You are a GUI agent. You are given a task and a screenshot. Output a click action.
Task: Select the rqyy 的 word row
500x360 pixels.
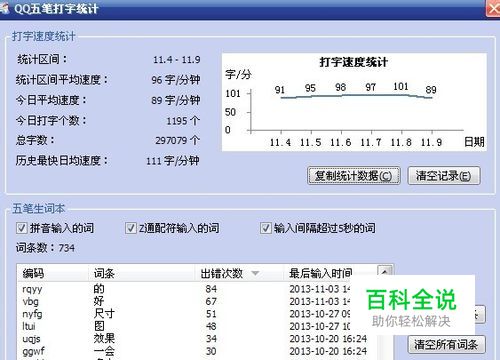(x=197, y=289)
